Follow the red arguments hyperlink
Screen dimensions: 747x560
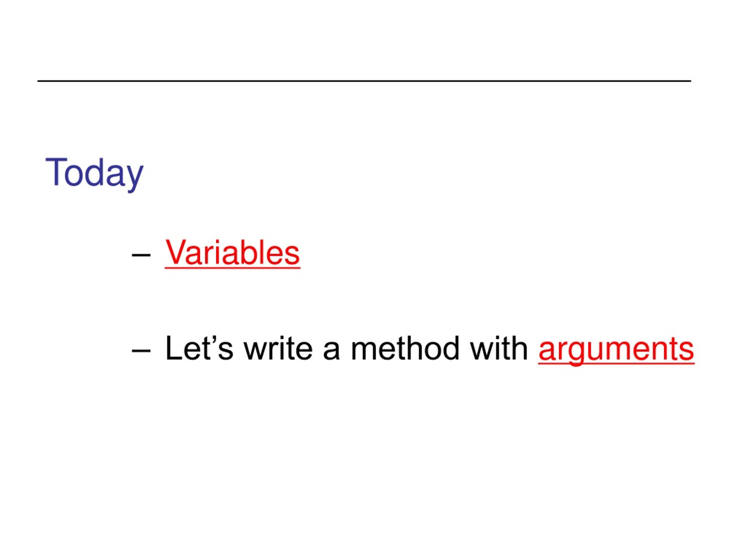616,350
